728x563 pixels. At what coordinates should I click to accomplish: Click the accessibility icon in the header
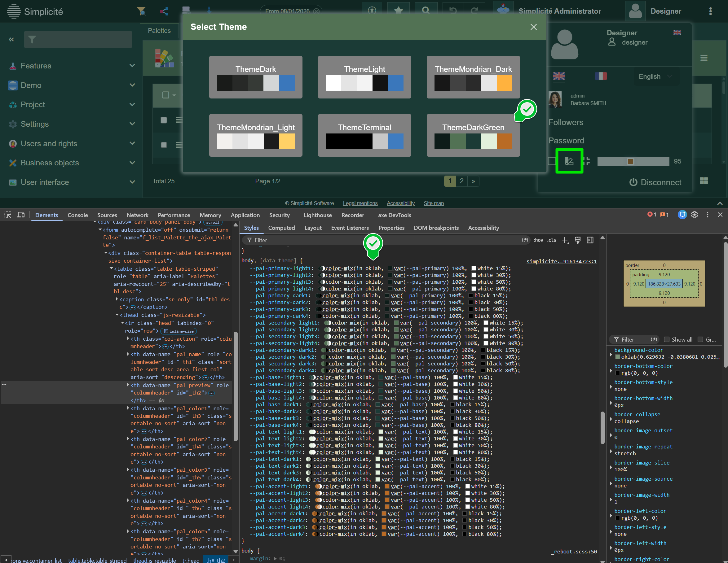pyautogui.click(x=372, y=11)
